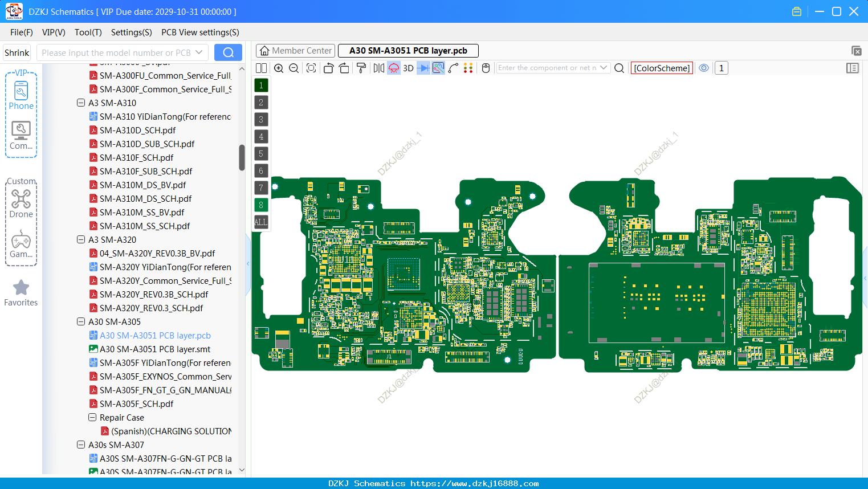
Task: Click the mouse settings icon
Action: pyautogui.click(x=486, y=68)
